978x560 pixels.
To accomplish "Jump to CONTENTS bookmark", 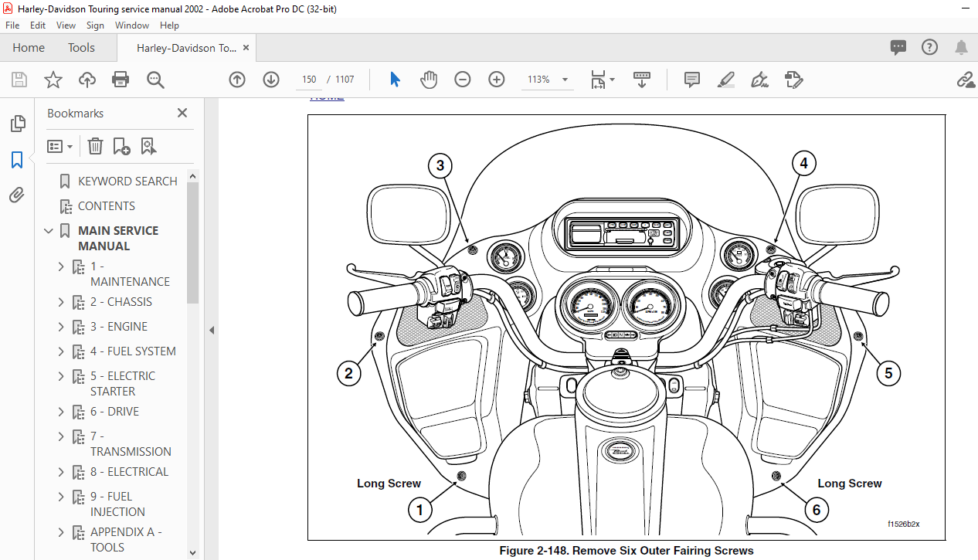I will [x=107, y=206].
